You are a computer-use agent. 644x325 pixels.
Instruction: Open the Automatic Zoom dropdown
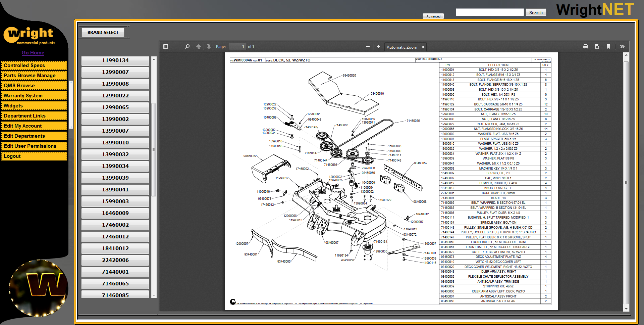click(405, 47)
